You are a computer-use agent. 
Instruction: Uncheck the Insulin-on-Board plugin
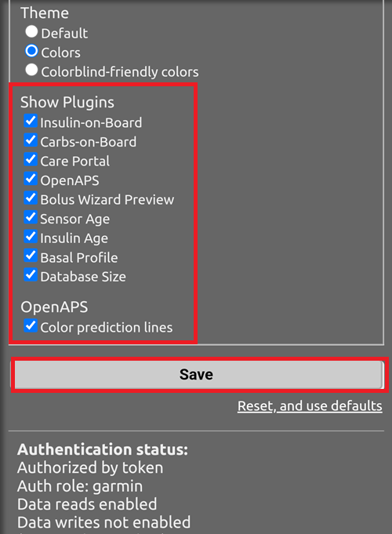coord(31,121)
